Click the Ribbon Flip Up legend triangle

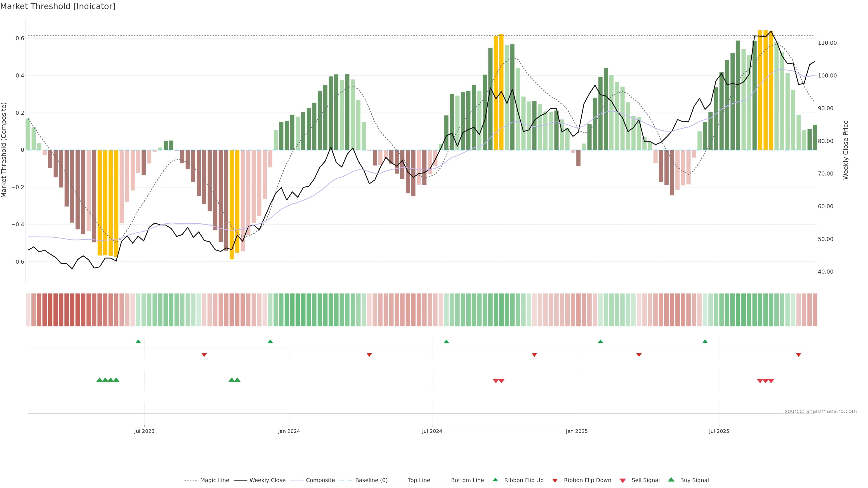point(495,480)
